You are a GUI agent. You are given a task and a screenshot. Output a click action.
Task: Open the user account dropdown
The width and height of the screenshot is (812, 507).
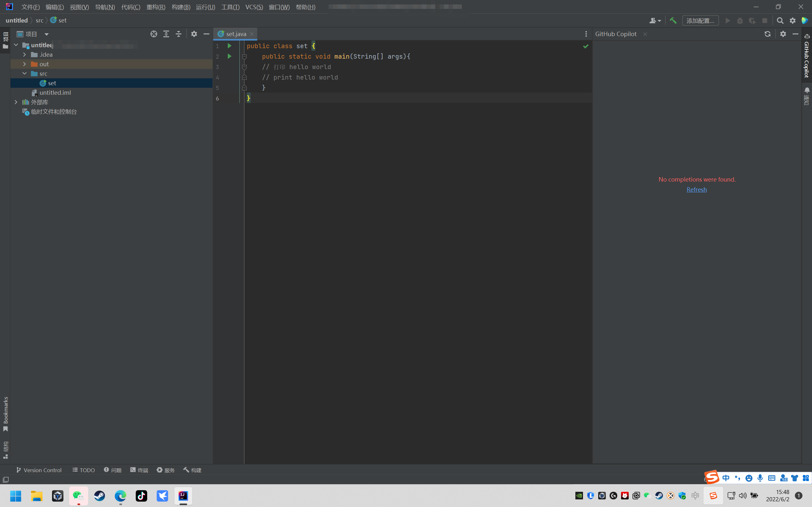click(655, 20)
